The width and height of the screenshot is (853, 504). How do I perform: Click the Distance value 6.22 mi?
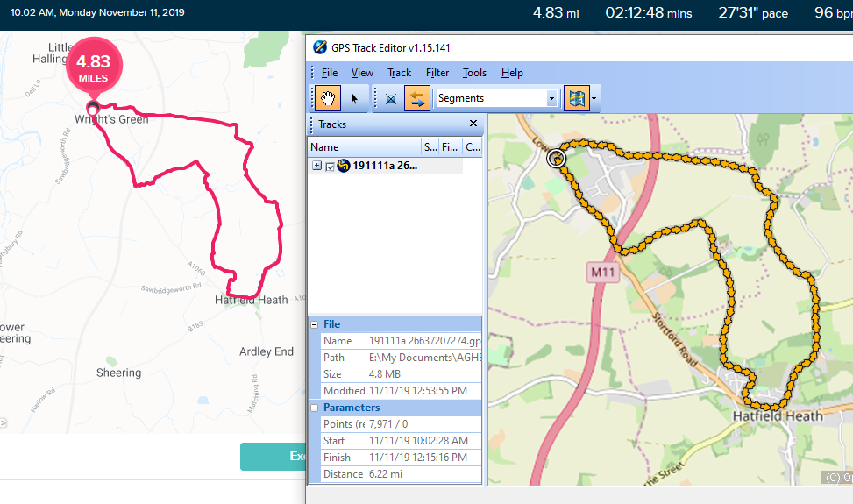424,474
